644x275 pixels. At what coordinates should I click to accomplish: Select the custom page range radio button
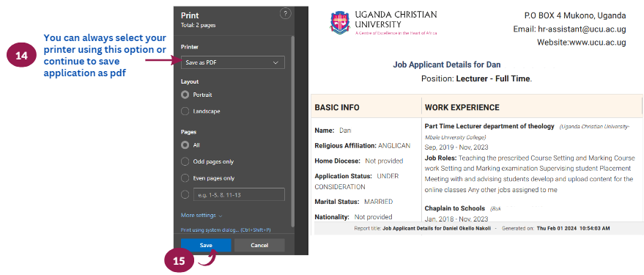[x=185, y=194]
